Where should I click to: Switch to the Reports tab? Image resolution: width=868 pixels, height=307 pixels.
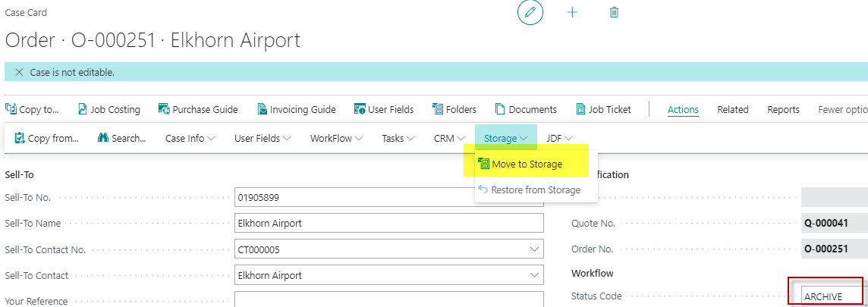(x=783, y=109)
